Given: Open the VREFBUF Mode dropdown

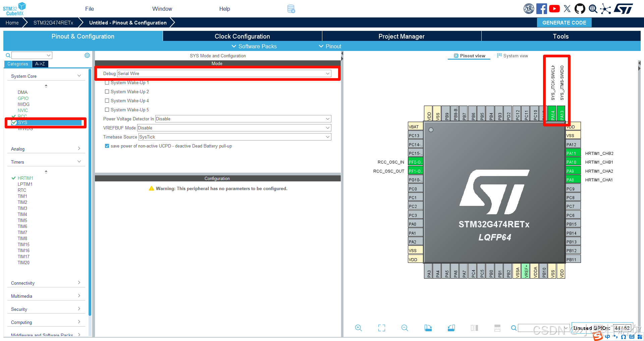Looking at the screenshot, I should tap(234, 128).
